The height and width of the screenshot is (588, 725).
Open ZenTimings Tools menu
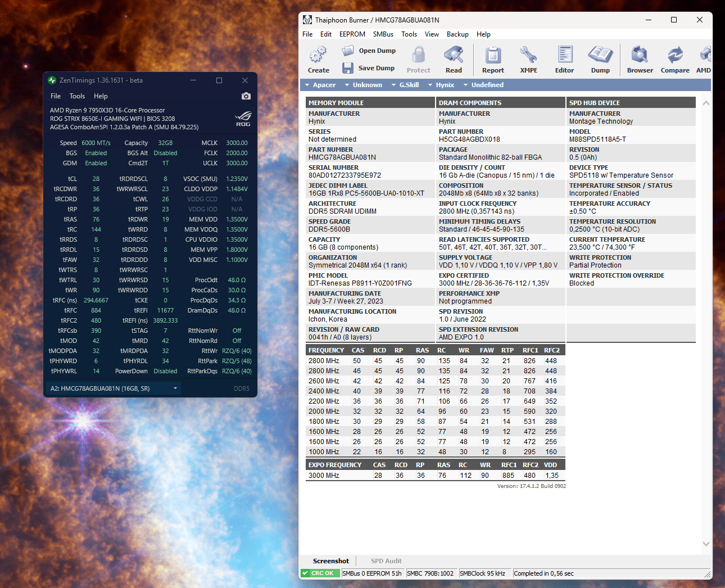(x=77, y=96)
